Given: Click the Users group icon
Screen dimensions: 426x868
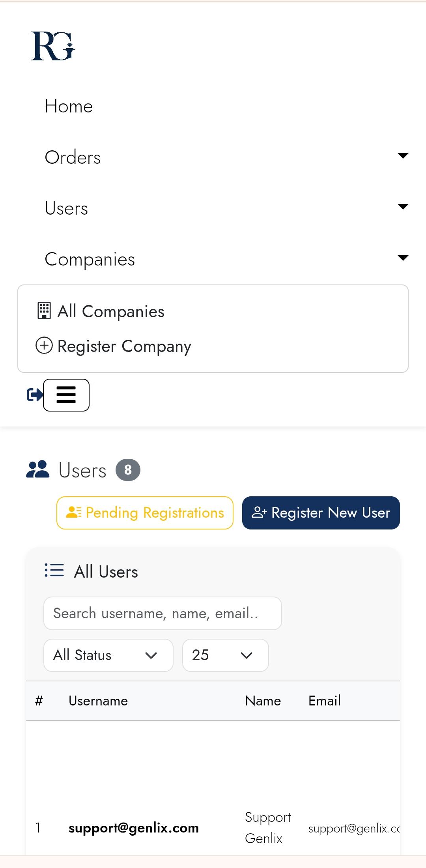Looking at the screenshot, I should [x=38, y=470].
